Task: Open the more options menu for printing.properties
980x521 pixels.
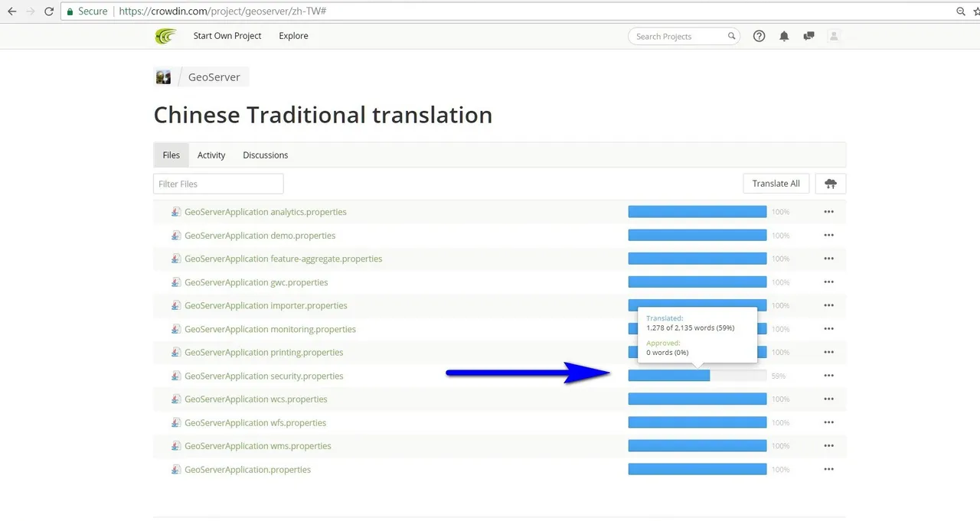Action: pos(828,353)
